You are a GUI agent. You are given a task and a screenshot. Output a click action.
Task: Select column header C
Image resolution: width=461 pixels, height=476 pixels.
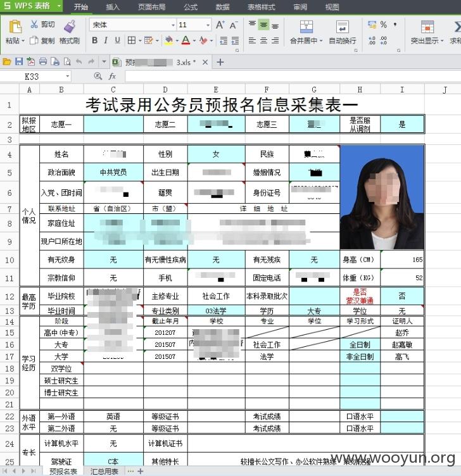(113, 89)
